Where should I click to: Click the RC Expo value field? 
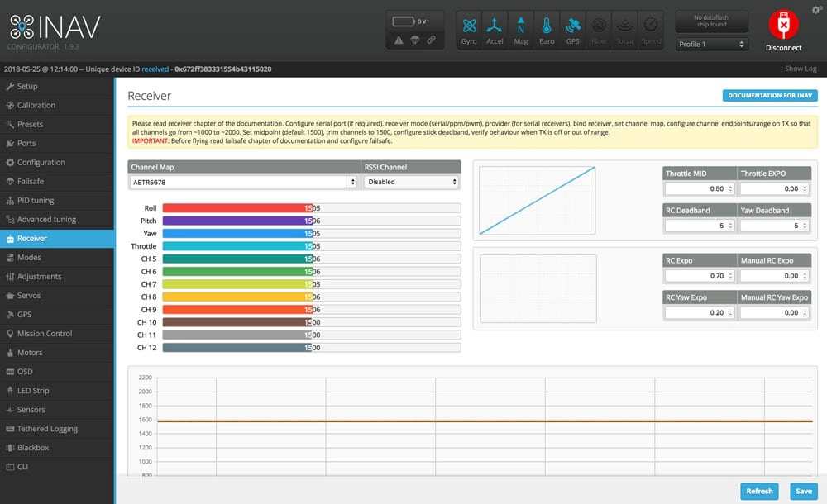700,276
